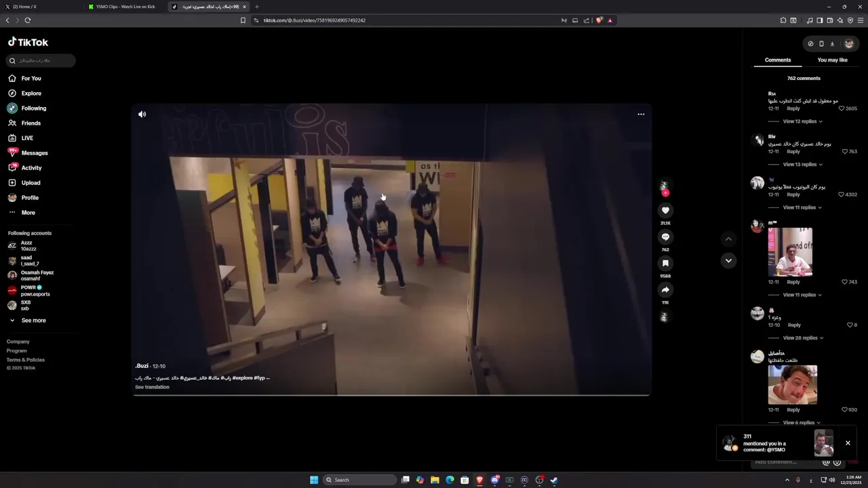This screenshot has width=868, height=488.
Task: Like the comment with 930 likes
Action: click(844, 410)
